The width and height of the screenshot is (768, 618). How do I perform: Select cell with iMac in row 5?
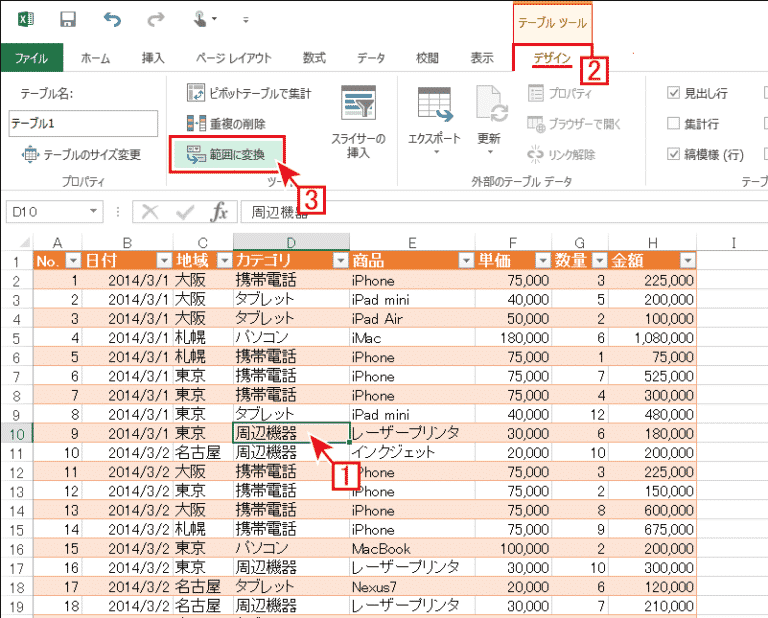[412, 338]
